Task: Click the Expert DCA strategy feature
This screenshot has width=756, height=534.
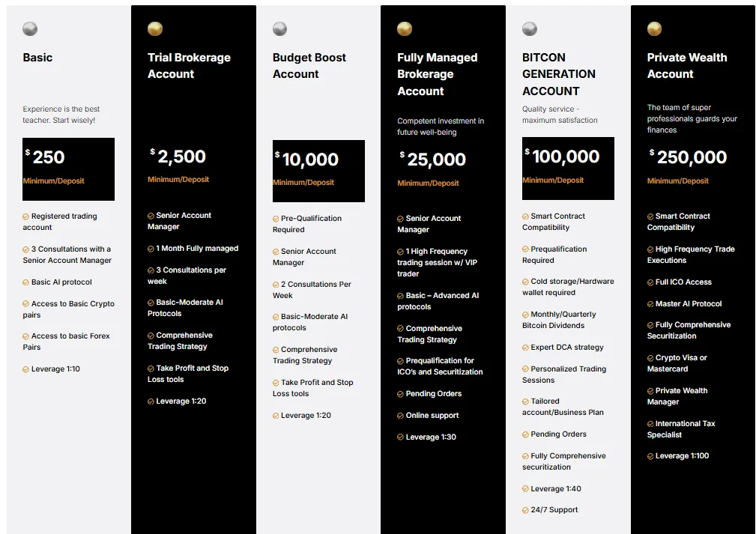Action: 566,348
